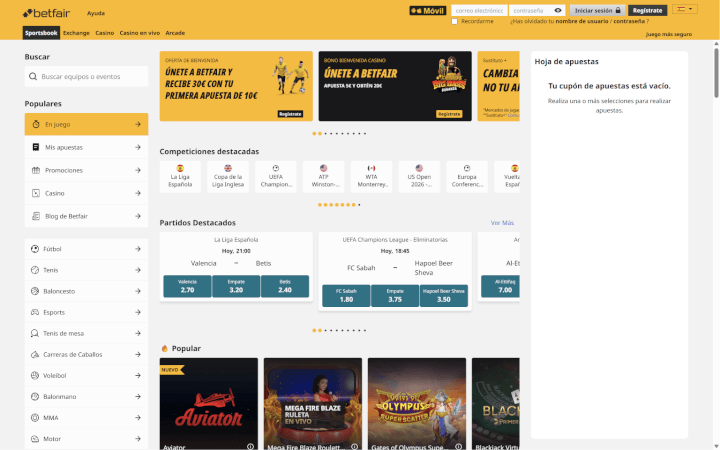Image resolution: width=720 pixels, height=450 pixels.
Task: Bet on Valencia at 2.70
Action: click(x=187, y=287)
